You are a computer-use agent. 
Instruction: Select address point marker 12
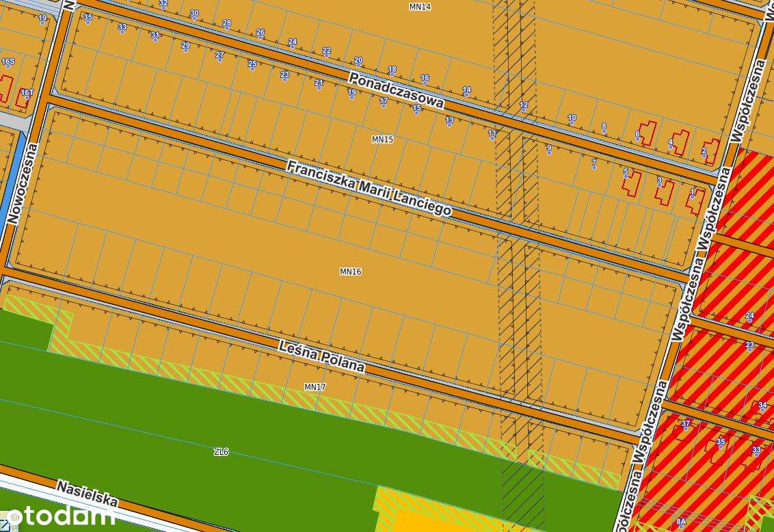coord(524,106)
